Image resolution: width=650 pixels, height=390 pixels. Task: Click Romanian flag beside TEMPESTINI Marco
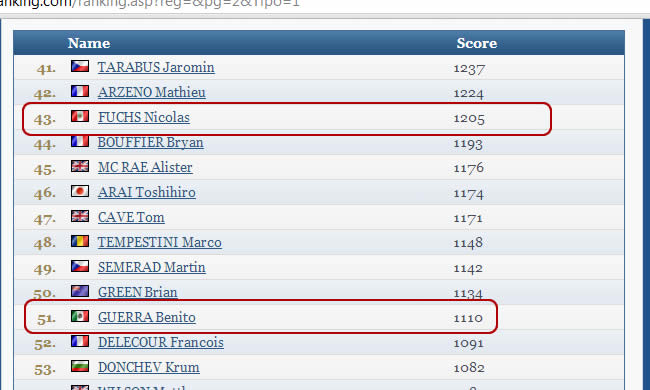click(x=80, y=241)
